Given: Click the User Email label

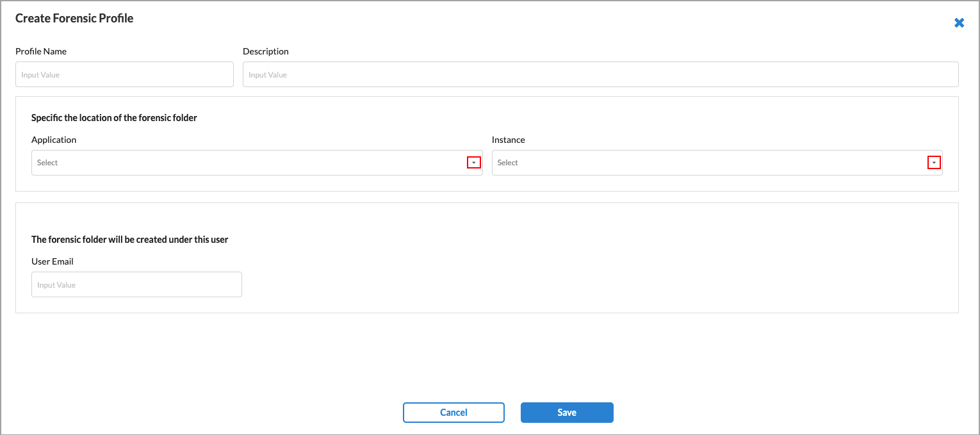Looking at the screenshot, I should [x=53, y=261].
